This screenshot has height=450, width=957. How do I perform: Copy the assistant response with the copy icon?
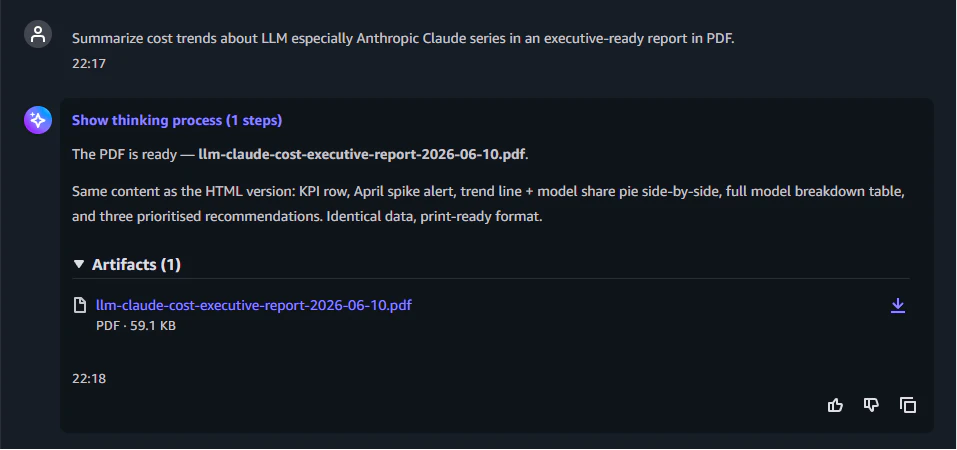908,405
